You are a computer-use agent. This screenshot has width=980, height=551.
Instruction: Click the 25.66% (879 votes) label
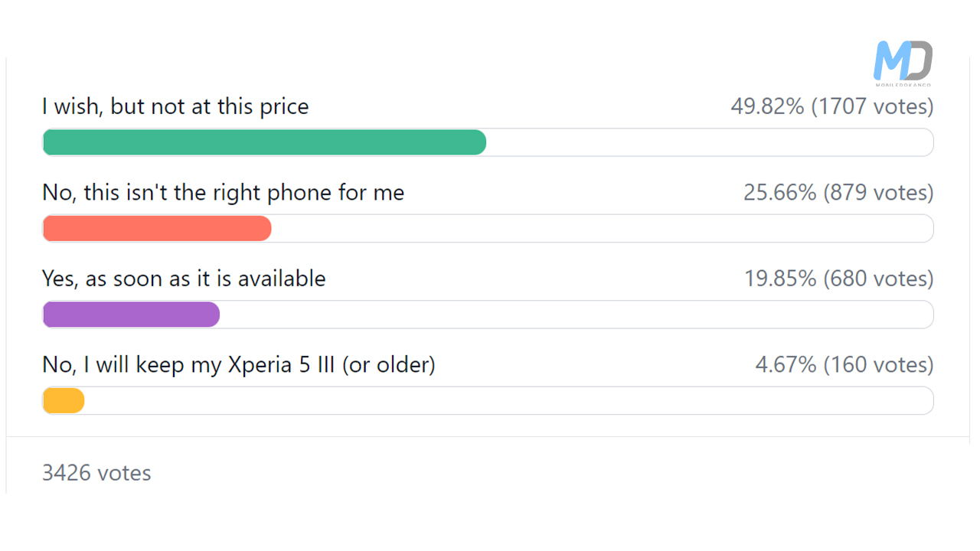[x=838, y=192]
